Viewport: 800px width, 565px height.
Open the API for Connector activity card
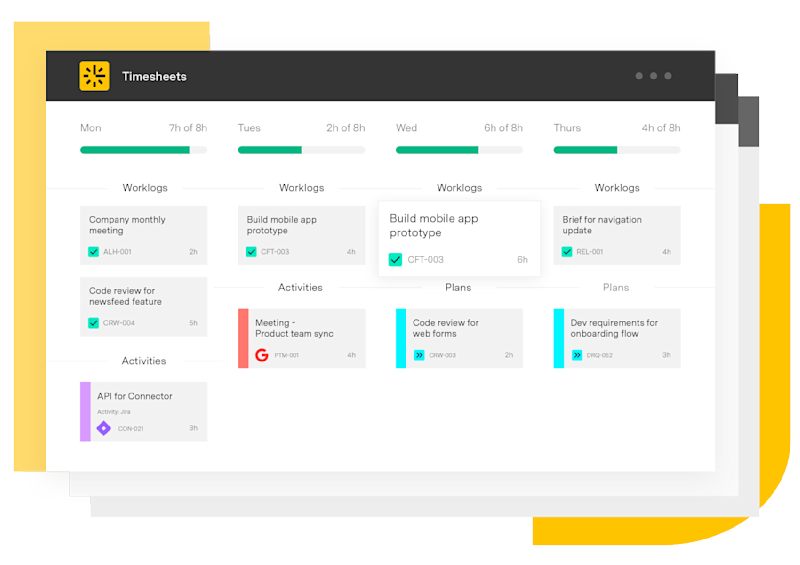(x=143, y=411)
